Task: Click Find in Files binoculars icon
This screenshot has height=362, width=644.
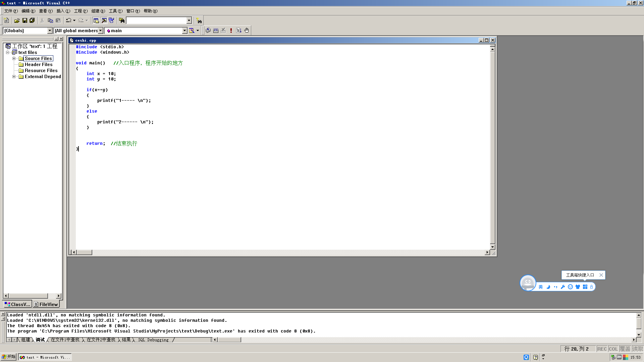Action: click(122, 20)
